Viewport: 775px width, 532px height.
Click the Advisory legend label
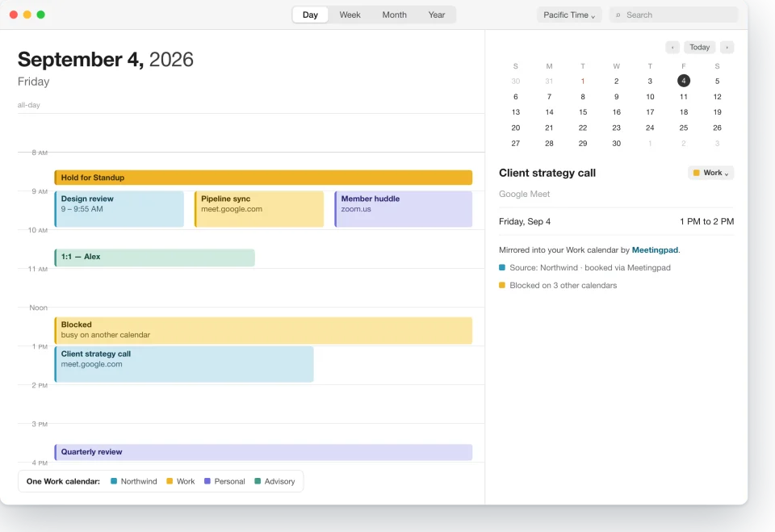coord(279,481)
